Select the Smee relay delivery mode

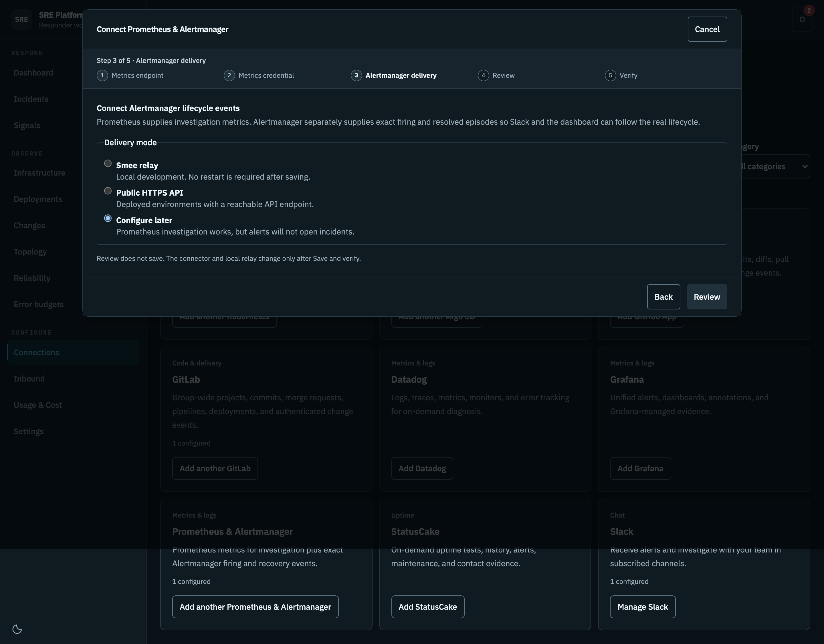(x=108, y=164)
